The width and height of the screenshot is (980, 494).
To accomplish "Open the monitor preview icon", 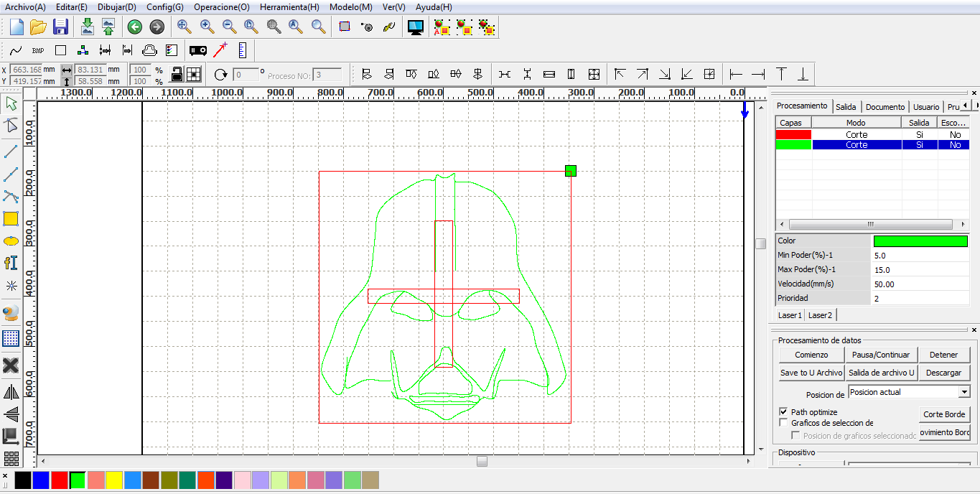I will [x=415, y=27].
